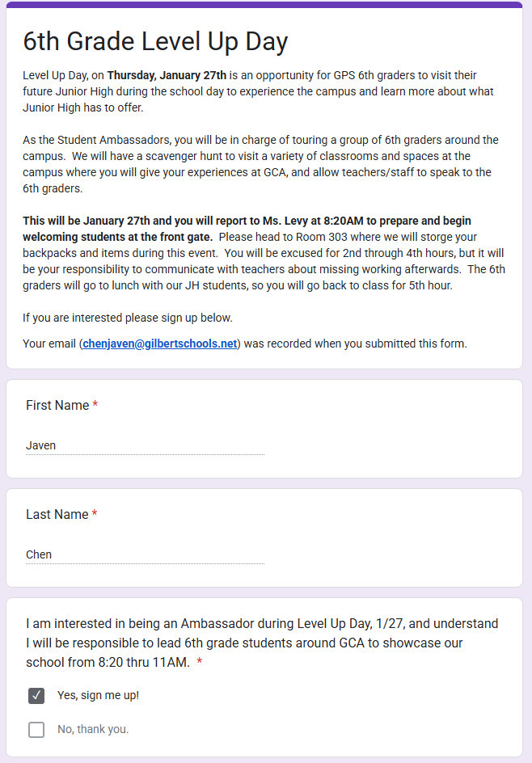Click the purple banner atop the form header
The height and width of the screenshot is (763, 532).
coord(264,5)
